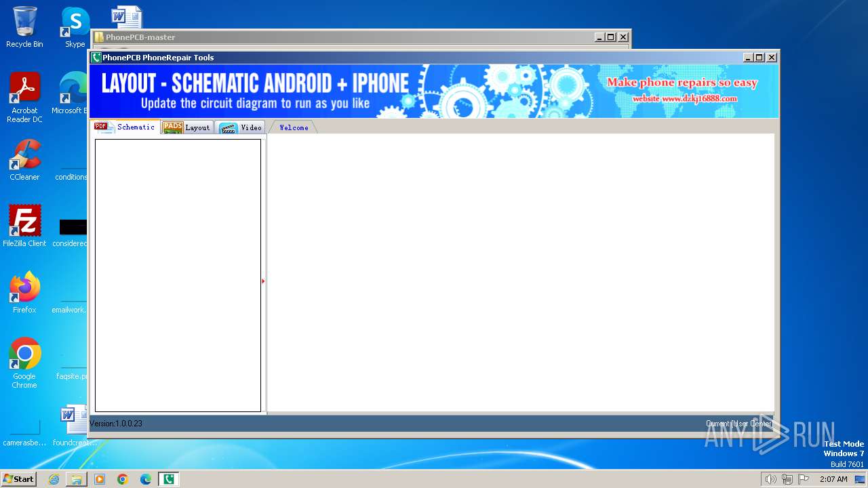Click the PhonePCB app icon in title bar
The width and height of the screenshot is (868, 488).
click(x=96, y=58)
